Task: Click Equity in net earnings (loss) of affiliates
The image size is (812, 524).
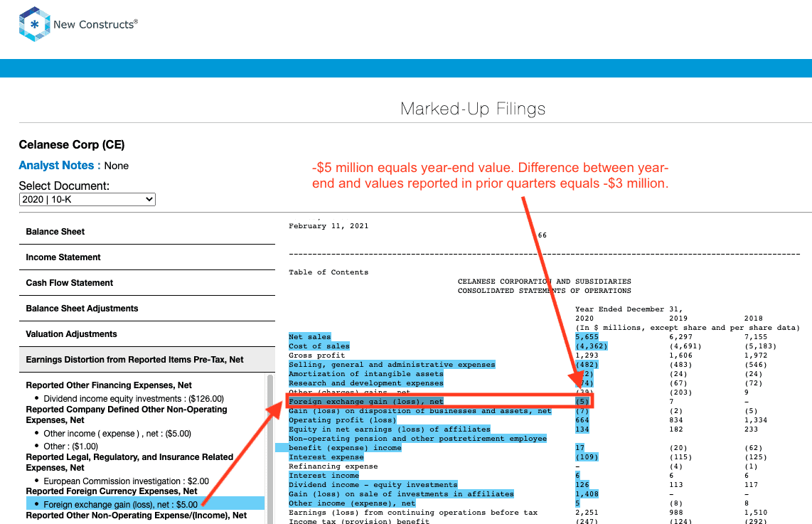Action: pos(390,429)
